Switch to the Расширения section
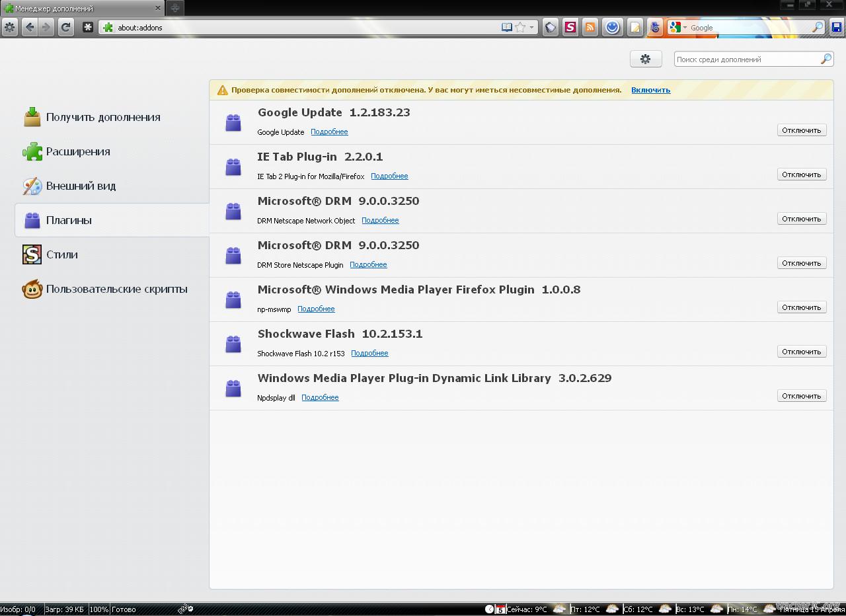This screenshot has height=616, width=846. (78, 151)
